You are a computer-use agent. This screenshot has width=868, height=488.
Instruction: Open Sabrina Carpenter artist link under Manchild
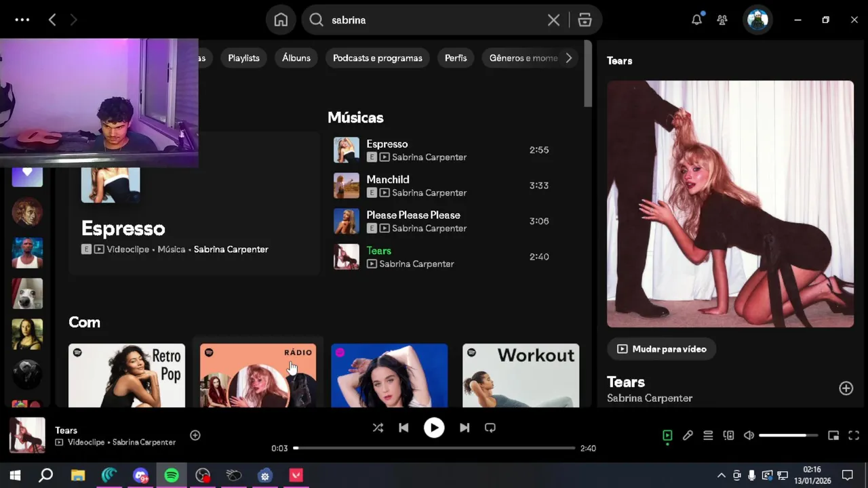[x=429, y=192]
